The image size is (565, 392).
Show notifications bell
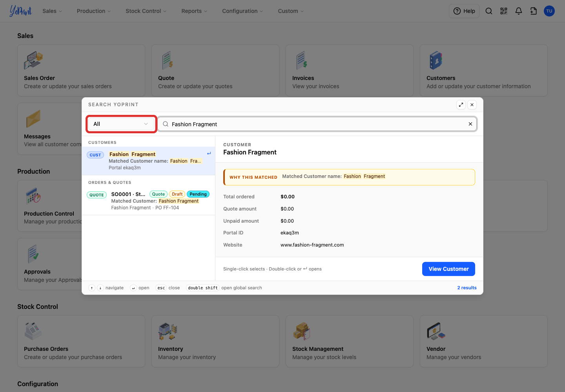pyautogui.click(x=519, y=11)
